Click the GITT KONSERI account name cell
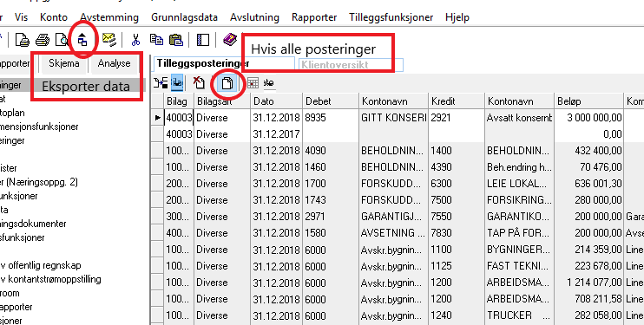Viewport: 644px width, 325px height. pos(394,118)
